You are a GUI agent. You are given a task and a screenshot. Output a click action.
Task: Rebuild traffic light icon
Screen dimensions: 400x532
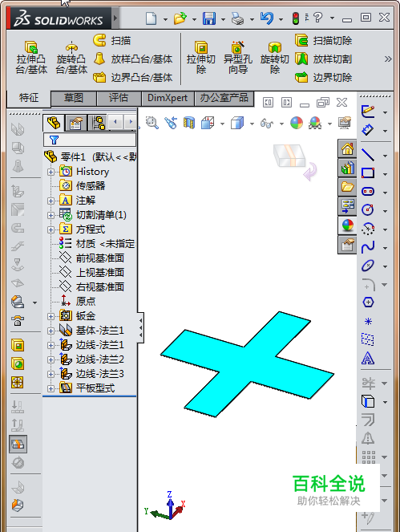click(296, 18)
